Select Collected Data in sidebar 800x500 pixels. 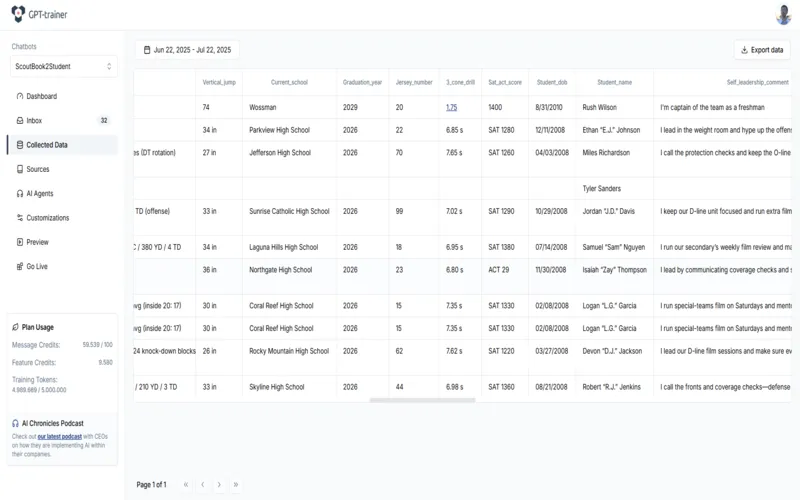point(62,145)
